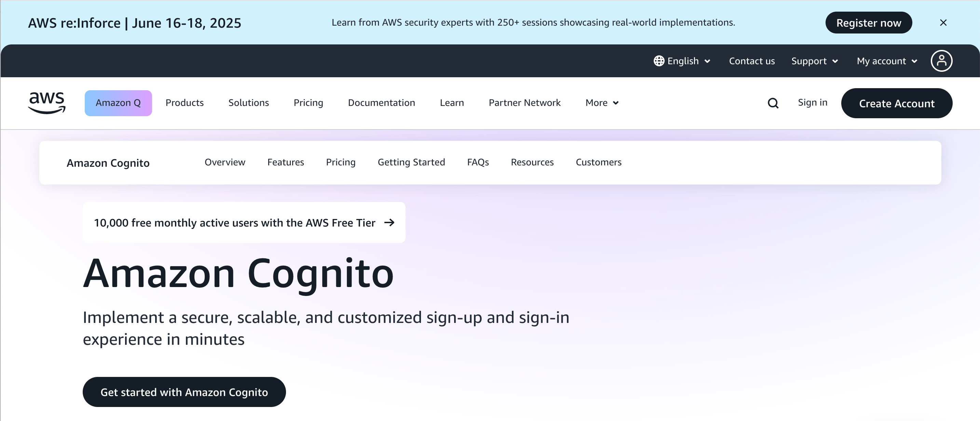
Task: Click the user profile avatar icon
Action: 941,61
